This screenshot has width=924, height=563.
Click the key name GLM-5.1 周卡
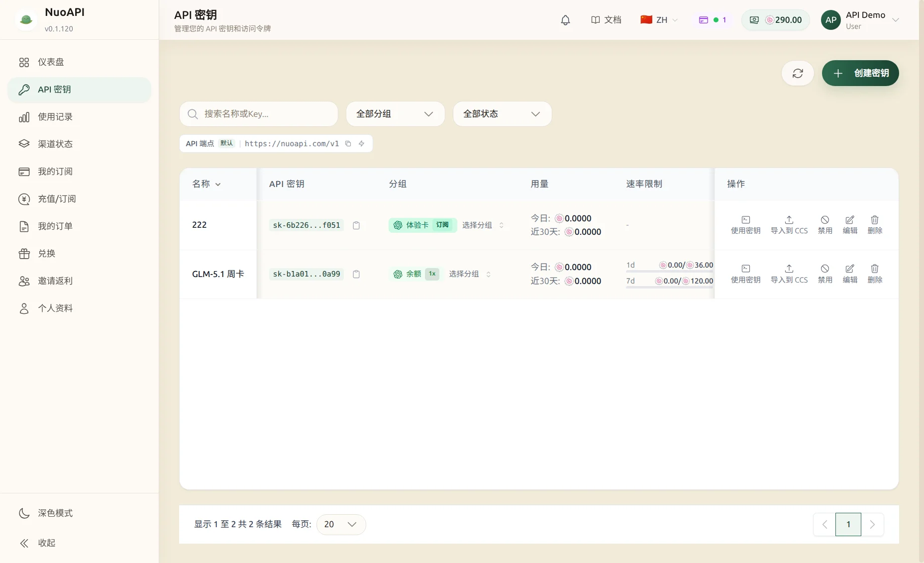coord(218,274)
